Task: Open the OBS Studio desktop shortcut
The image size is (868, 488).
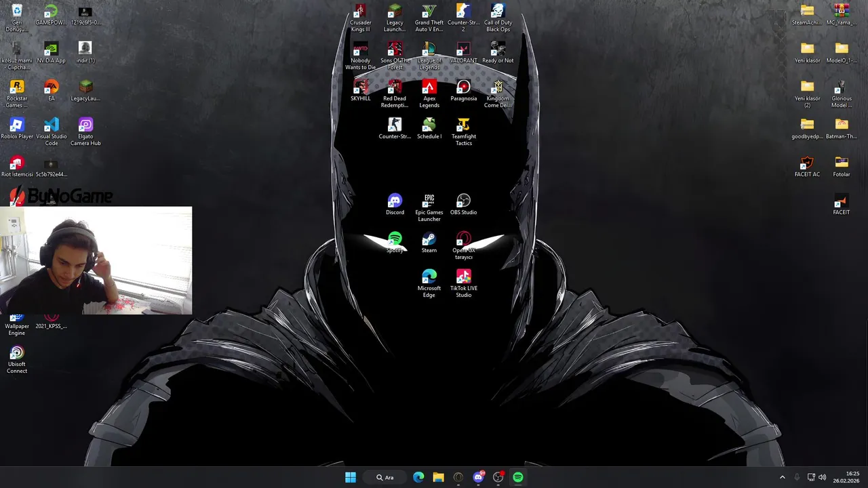Action: 463,205
